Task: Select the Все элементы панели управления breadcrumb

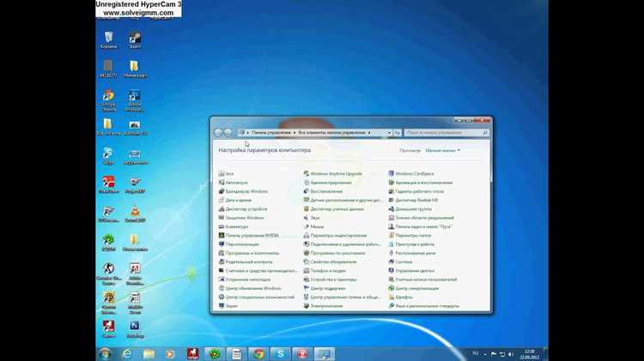Action: 331,133
